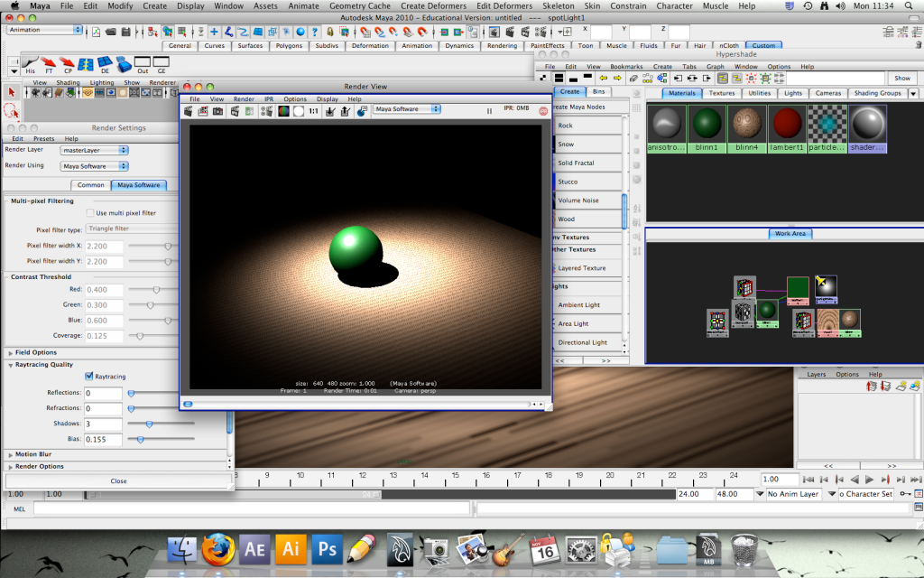Select the blinn1 material swatch
This screenshot has width=924, height=578.
coord(707,128)
